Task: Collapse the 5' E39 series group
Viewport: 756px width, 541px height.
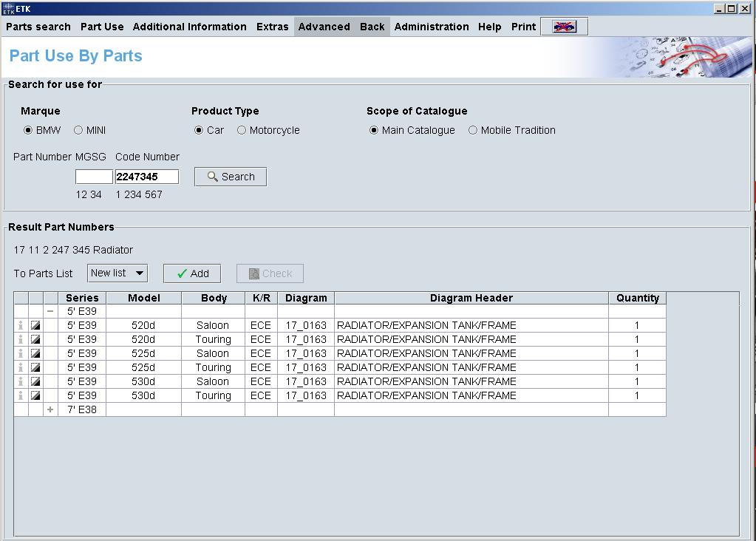Action: [x=50, y=312]
